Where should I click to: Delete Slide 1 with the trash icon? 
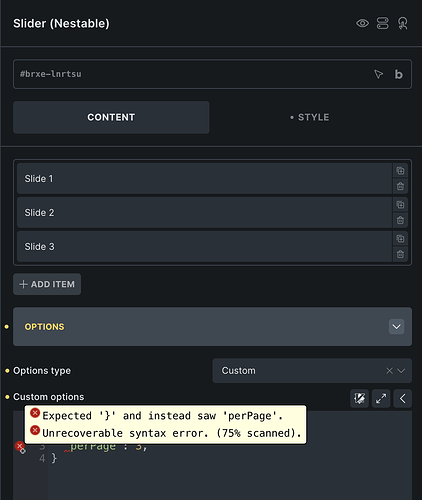[400, 186]
